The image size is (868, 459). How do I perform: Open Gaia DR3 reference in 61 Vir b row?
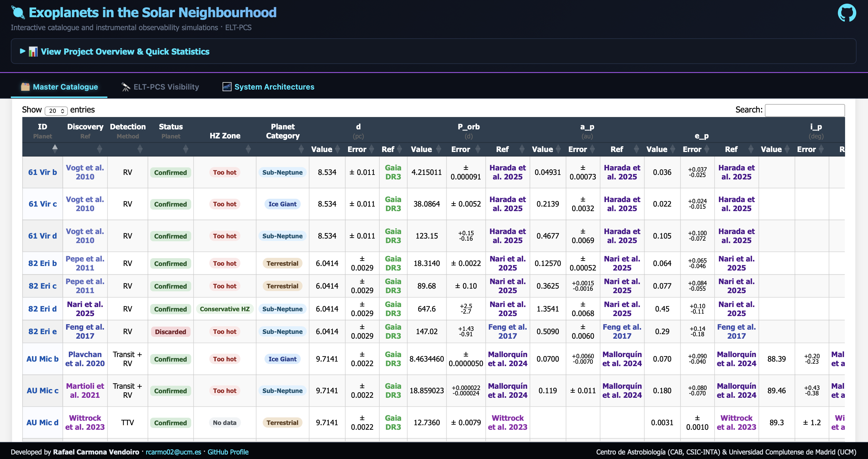(x=393, y=172)
